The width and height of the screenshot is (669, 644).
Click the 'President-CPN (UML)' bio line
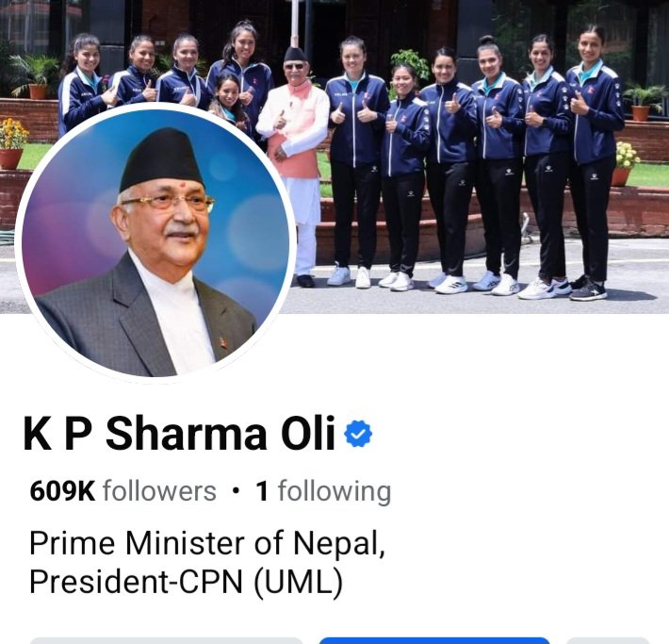pos(186,581)
